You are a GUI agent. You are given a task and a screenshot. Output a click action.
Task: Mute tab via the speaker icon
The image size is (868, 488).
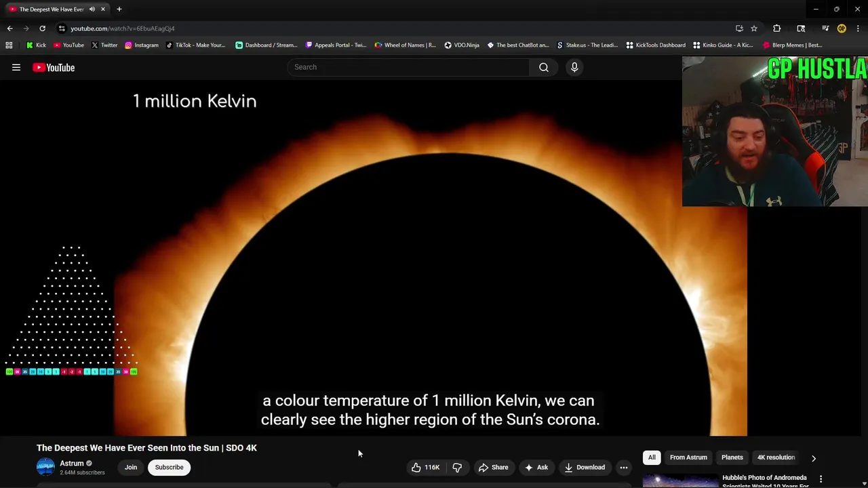point(92,9)
